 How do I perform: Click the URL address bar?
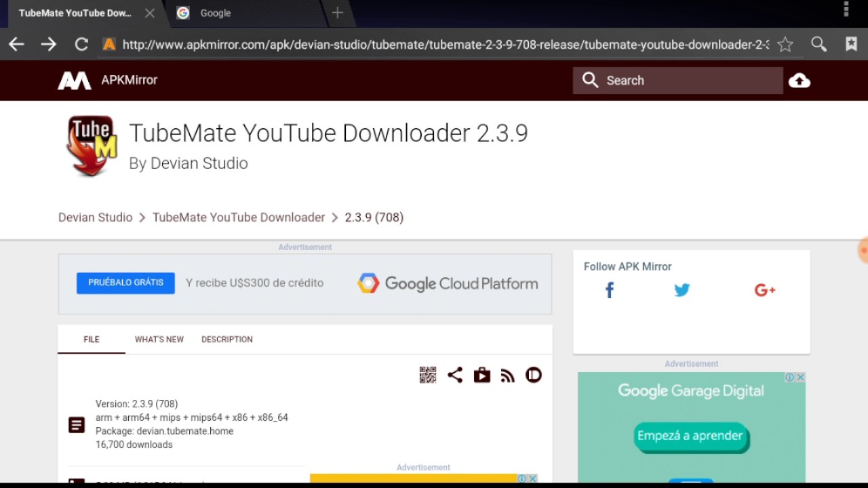[x=446, y=45]
